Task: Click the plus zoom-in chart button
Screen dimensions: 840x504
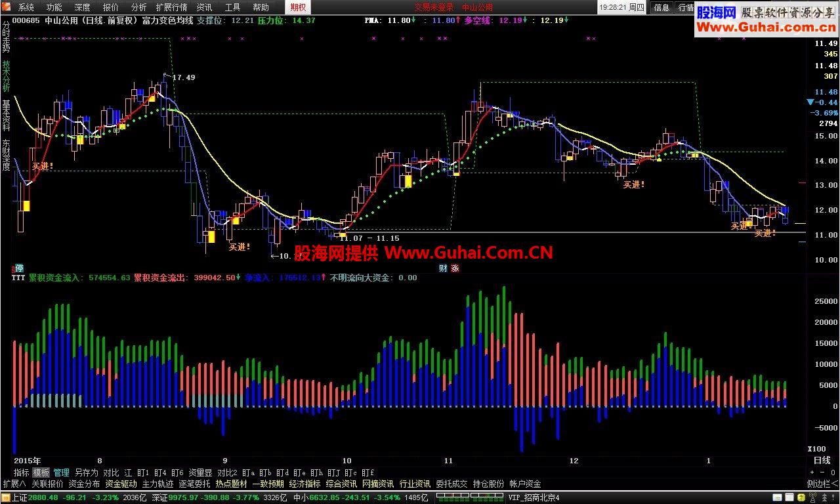Action: [813, 472]
